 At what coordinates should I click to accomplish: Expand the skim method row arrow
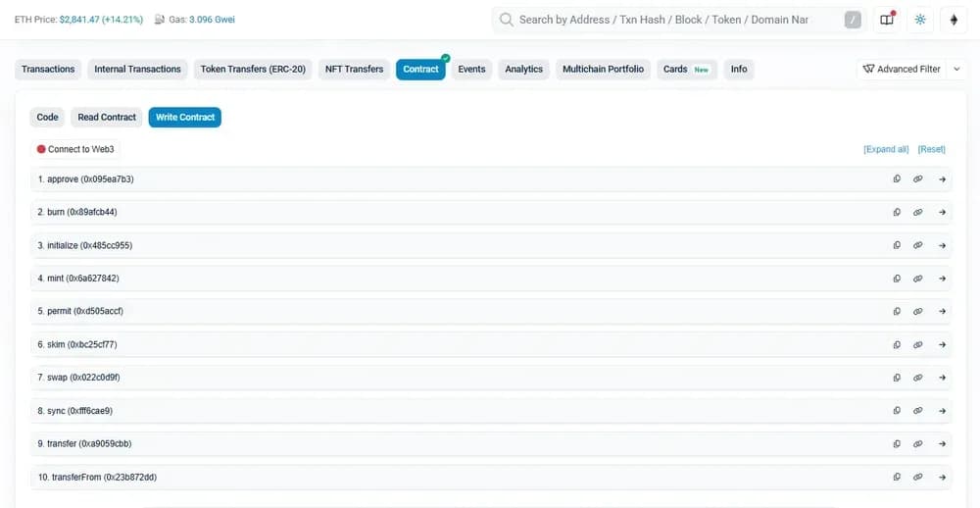(x=942, y=344)
